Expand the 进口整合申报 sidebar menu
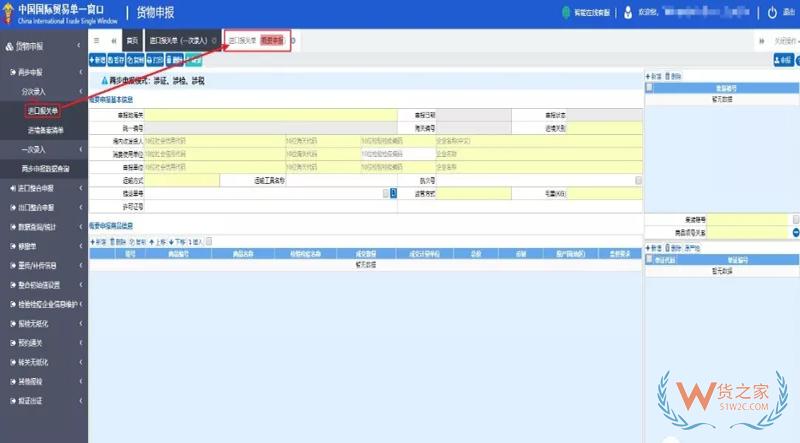 (x=42, y=188)
